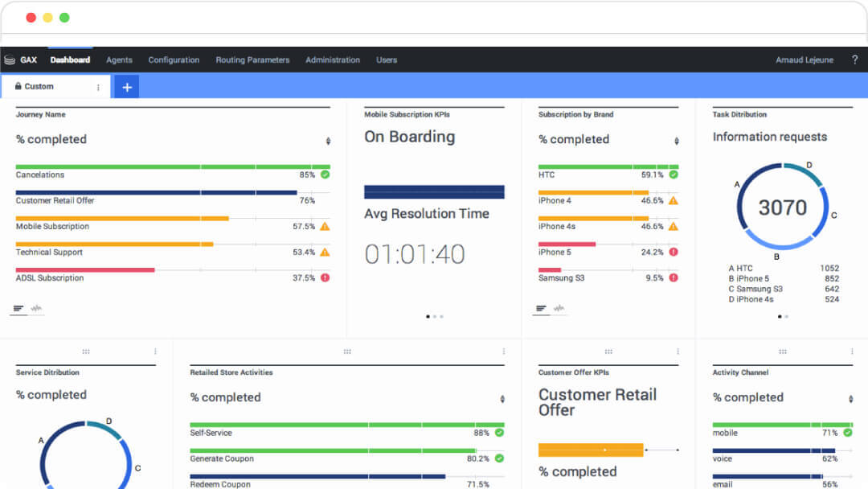Image resolution: width=868 pixels, height=489 pixels.
Task: Change Activity Channel metric selector
Action: point(851,399)
